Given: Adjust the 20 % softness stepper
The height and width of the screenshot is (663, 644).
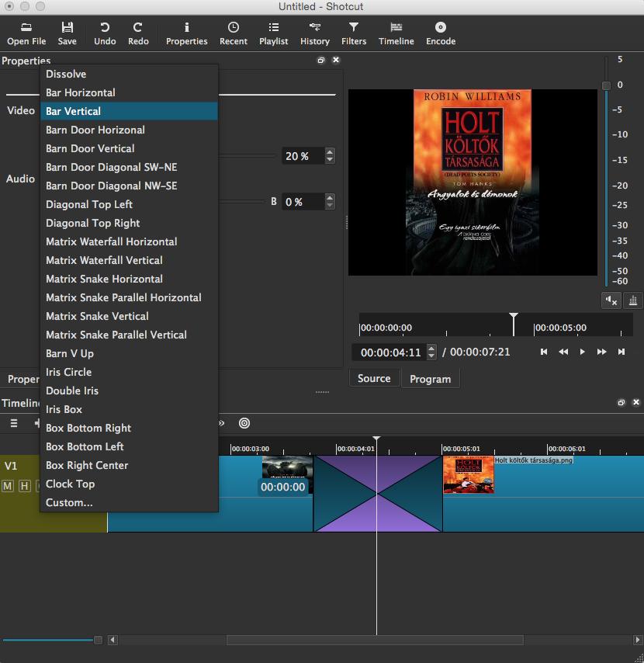Looking at the screenshot, I should point(330,155).
